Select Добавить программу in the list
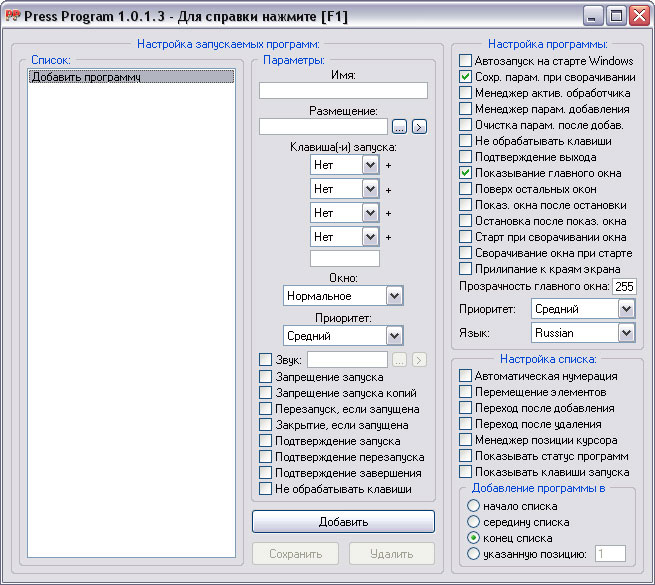 (x=131, y=76)
